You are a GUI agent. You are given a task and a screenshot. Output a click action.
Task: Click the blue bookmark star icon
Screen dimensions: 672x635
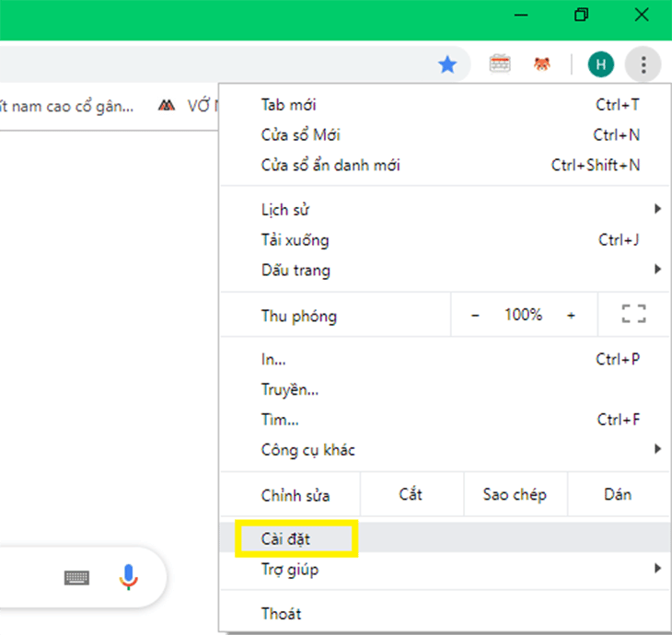click(x=447, y=64)
